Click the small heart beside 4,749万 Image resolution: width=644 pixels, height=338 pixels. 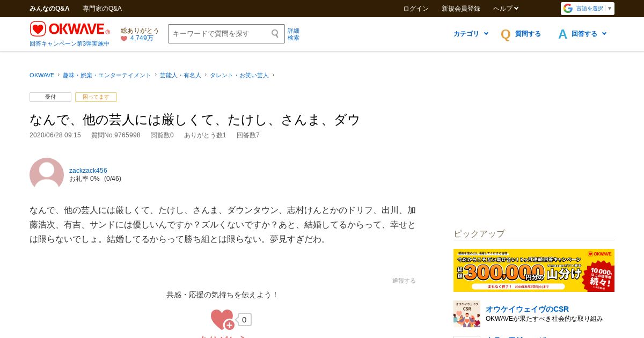pos(124,39)
